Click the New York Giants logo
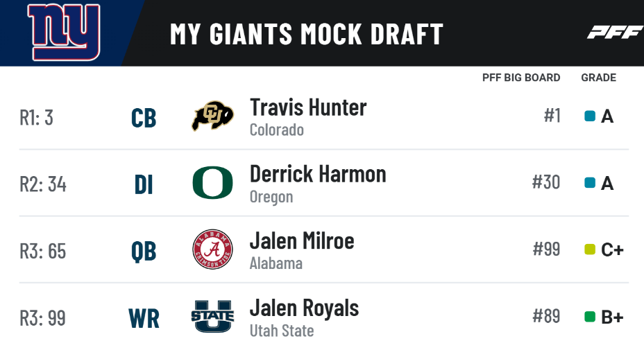 click(63, 33)
